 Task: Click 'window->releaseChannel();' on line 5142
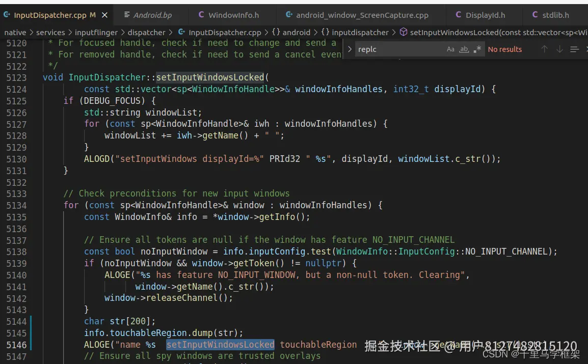[x=169, y=298]
